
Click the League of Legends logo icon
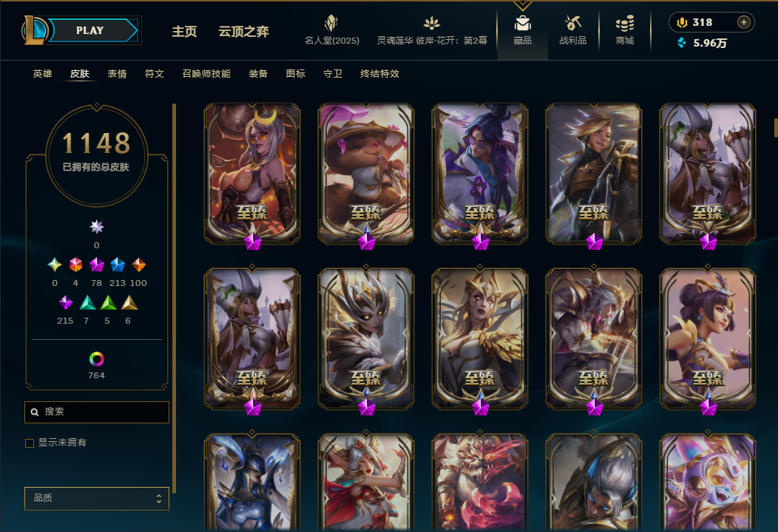point(35,30)
